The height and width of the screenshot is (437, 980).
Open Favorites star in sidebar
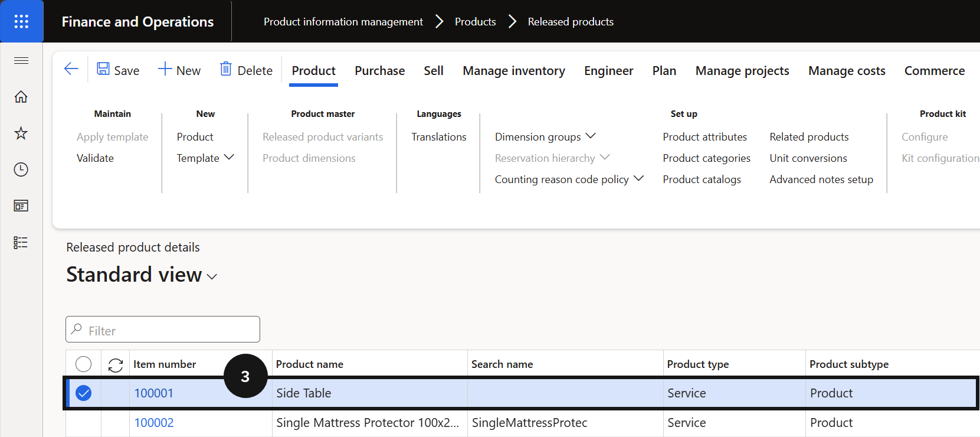point(21,133)
